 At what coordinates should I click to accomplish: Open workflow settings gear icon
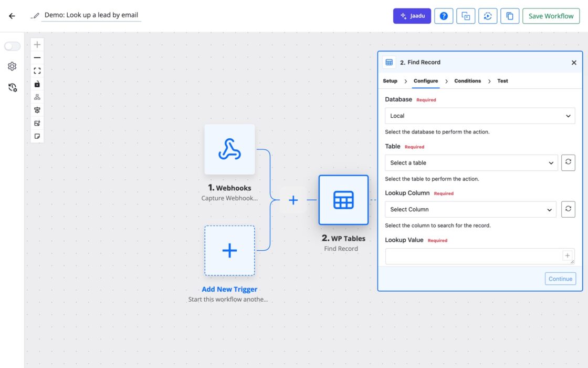[12, 66]
